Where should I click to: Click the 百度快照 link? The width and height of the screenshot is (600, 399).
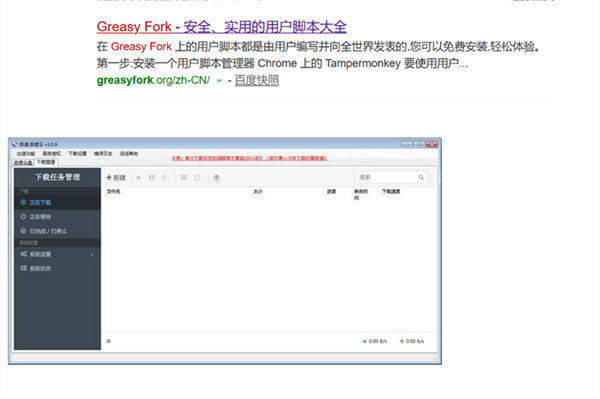pos(256,80)
